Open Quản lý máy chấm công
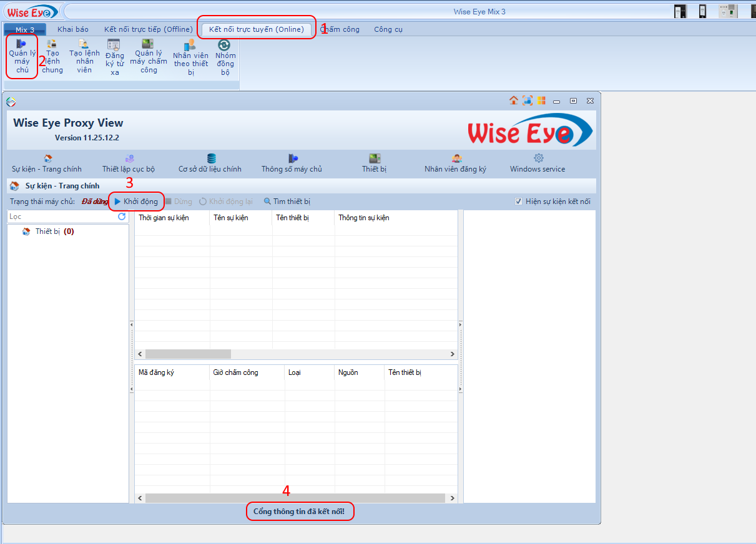This screenshot has width=756, height=544. pyautogui.click(x=148, y=55)
